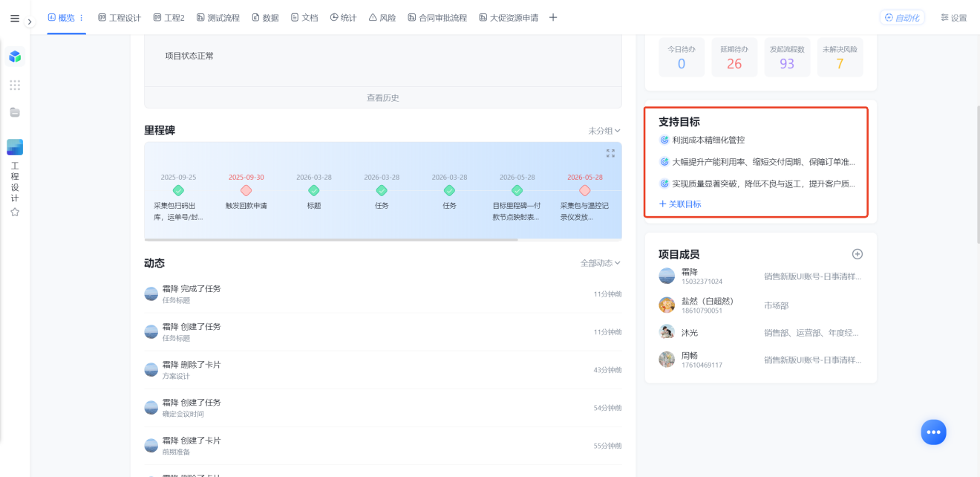Click the 今日待办 counter card
This screenshot has width=980, height=477.
(682, 58)
